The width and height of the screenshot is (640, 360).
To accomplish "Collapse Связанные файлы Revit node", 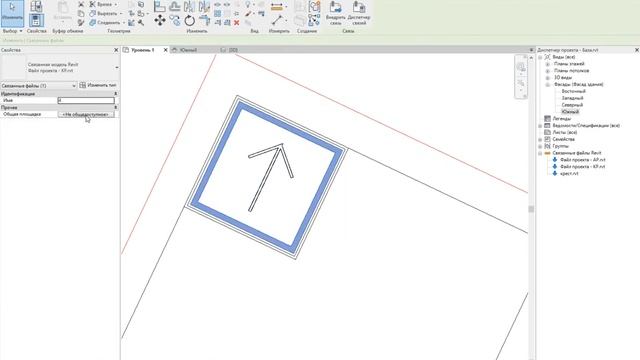I will (540, 153).
